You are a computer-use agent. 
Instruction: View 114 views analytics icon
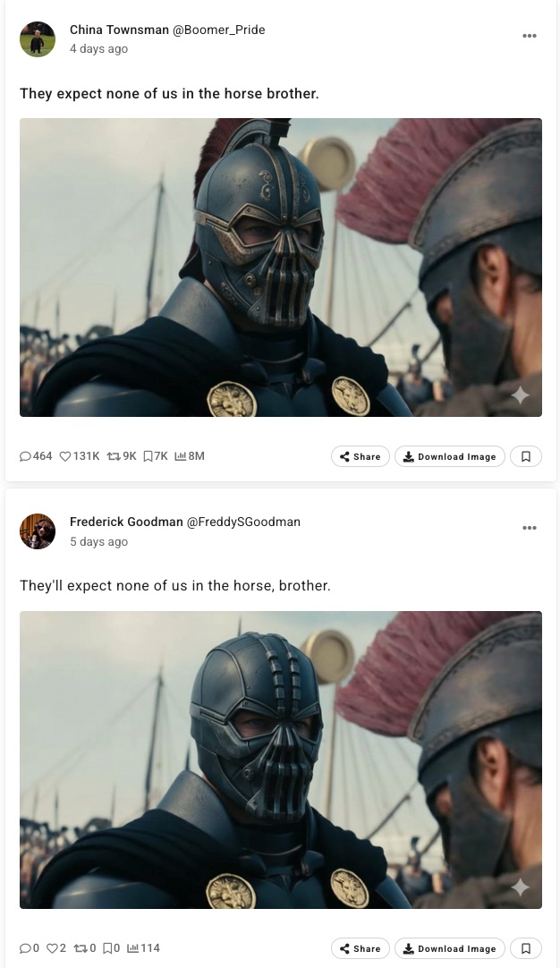pos(132,948)
